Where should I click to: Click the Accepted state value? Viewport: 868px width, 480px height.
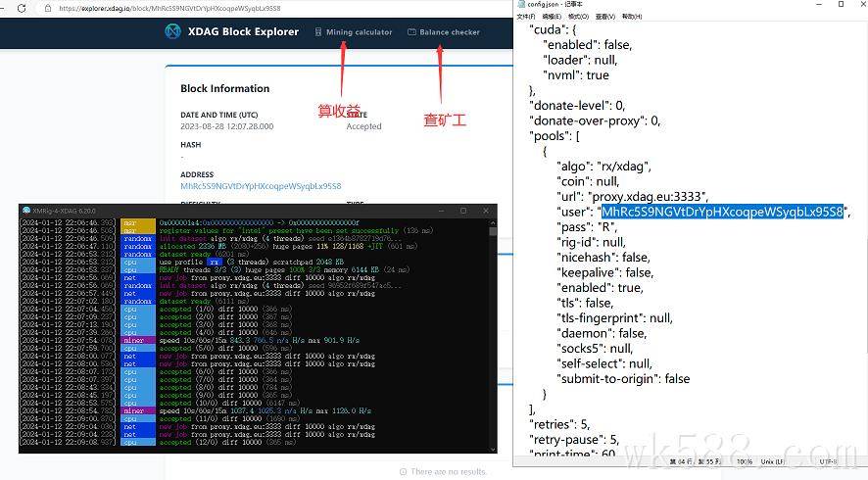click(363, 126)
